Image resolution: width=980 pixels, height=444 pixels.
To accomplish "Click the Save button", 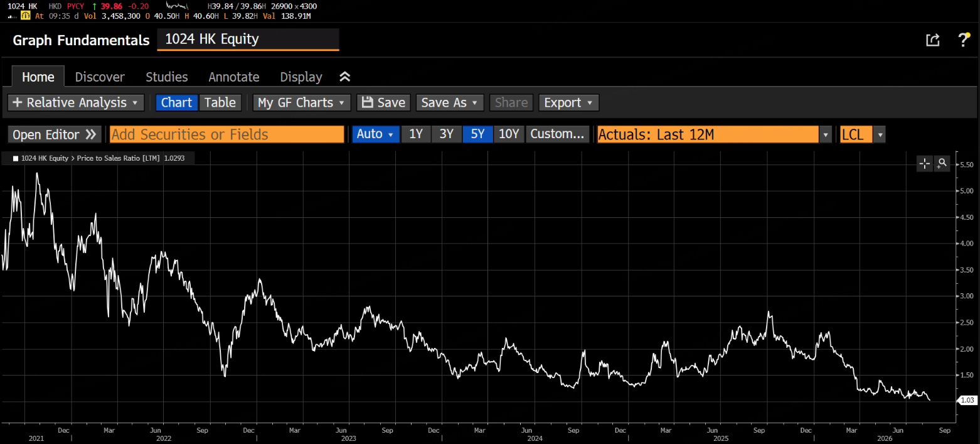I will click(384, 102).
